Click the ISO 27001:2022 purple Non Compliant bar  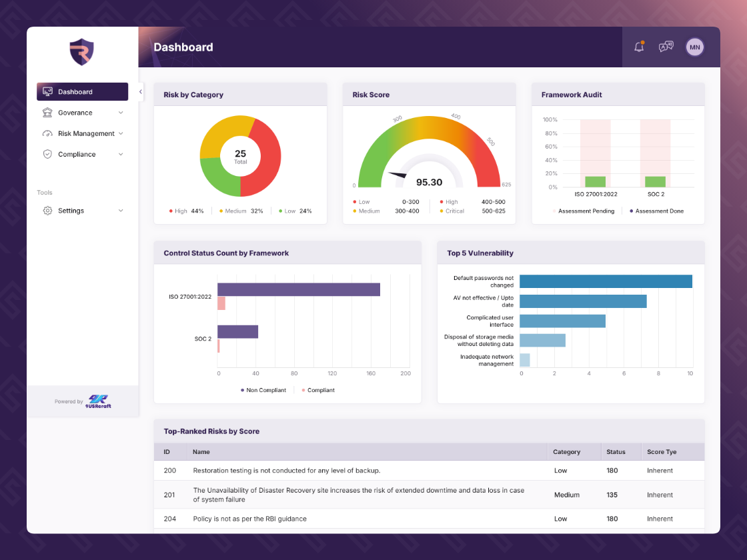299,289
